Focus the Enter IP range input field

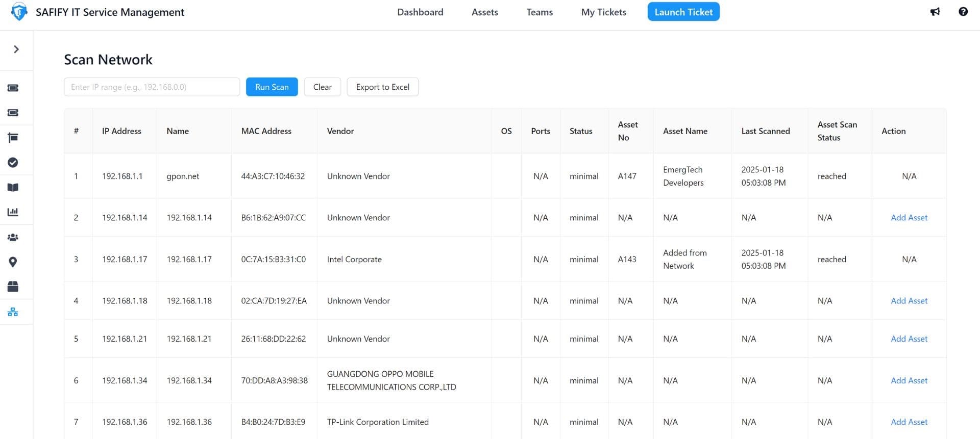152,87
